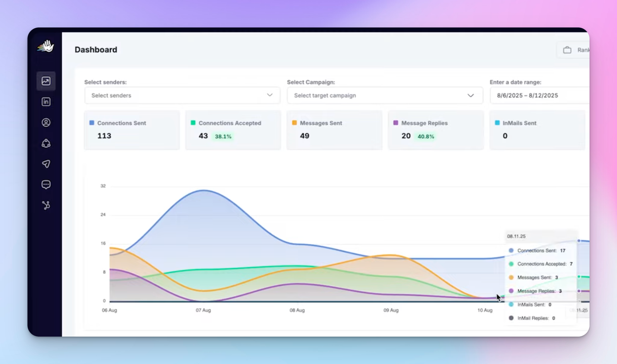Click the 10 Aug axis label
This screenshot has width=617, height=364.
[485, 310]
